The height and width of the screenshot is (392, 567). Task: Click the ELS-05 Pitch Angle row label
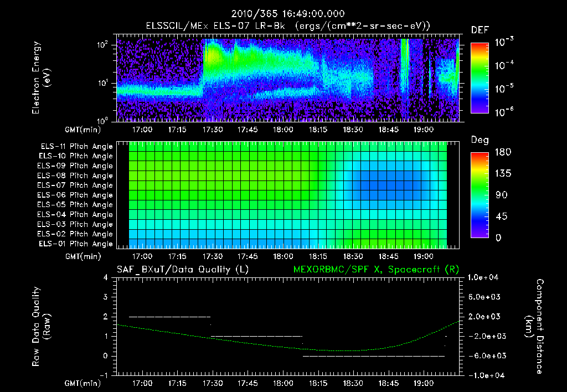pos(75,205)
